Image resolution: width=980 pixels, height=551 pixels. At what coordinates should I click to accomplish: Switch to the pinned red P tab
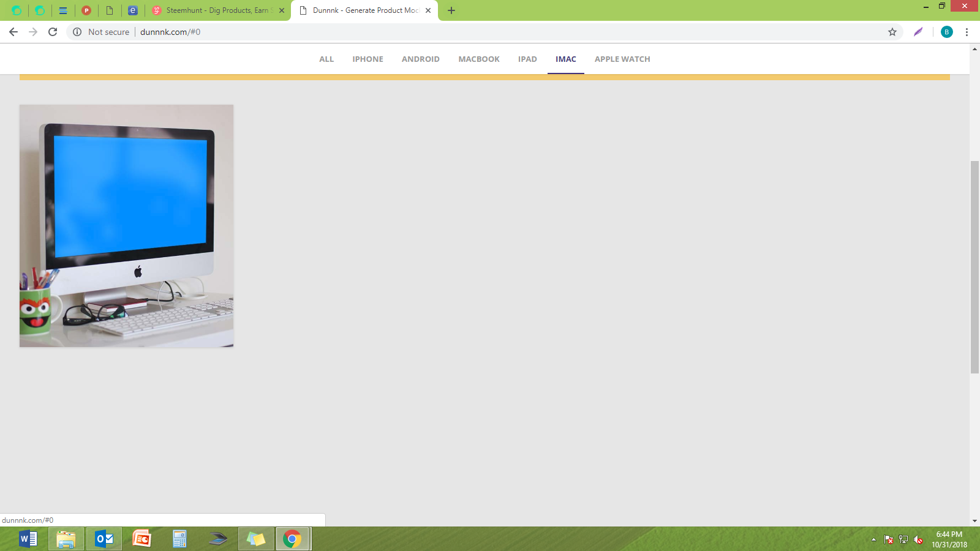click(x=86, y=10)
